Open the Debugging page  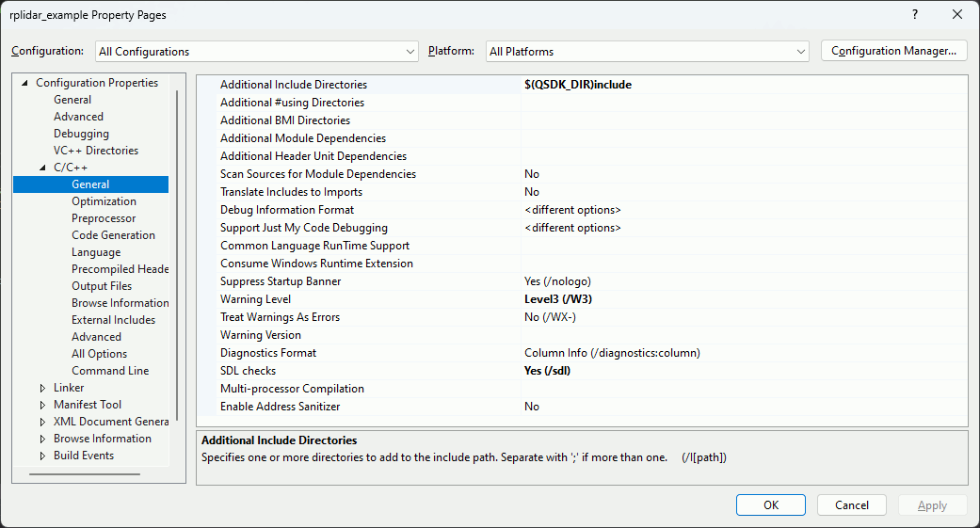tap(81, 133)
